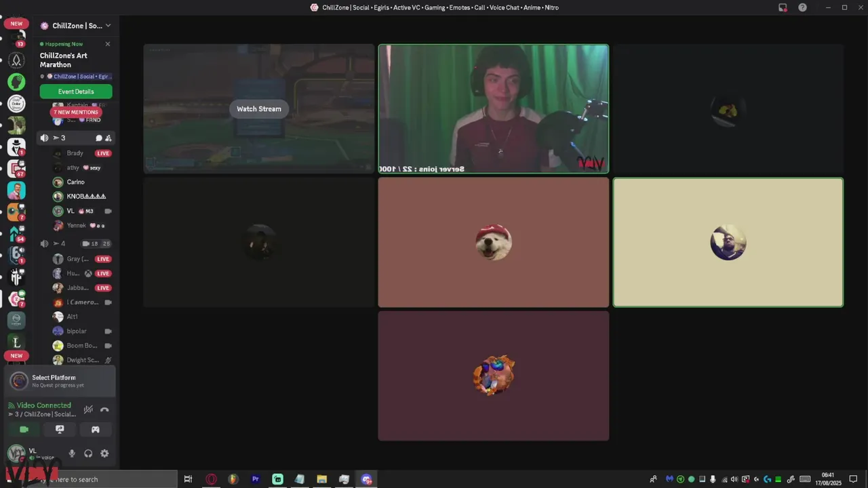Open server icon with 13 badge
Image resolution: width=868 pixels, height=488 pixels.
[16, 37]
